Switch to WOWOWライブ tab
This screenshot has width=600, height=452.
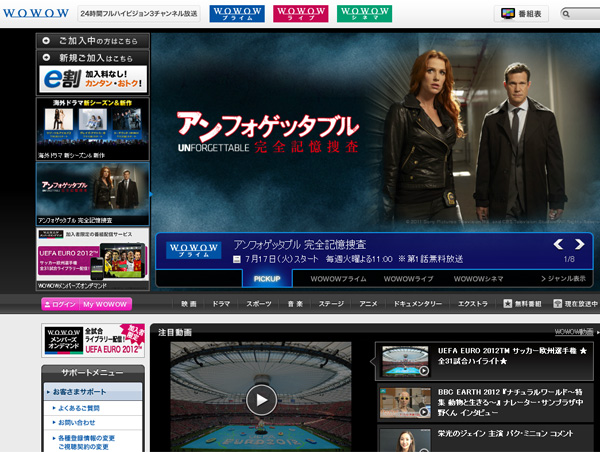[408, 279]
